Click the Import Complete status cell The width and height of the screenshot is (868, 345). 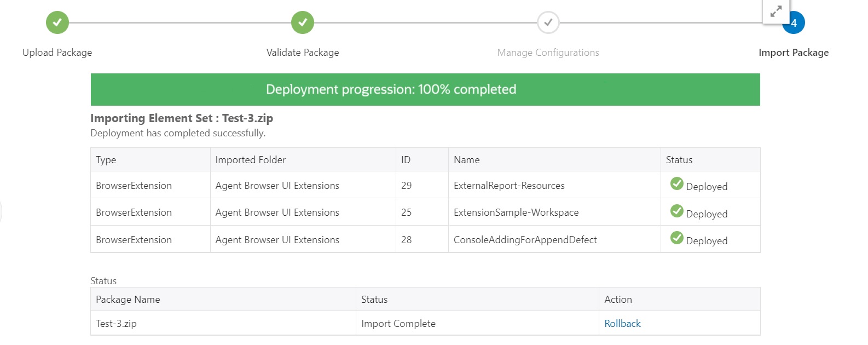click(x=398, y=324)
